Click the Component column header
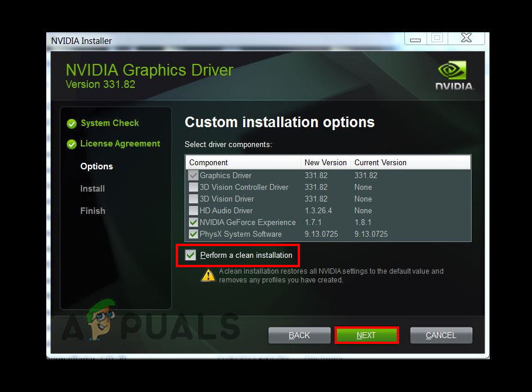The image size is (532, 392). (243, 162)
